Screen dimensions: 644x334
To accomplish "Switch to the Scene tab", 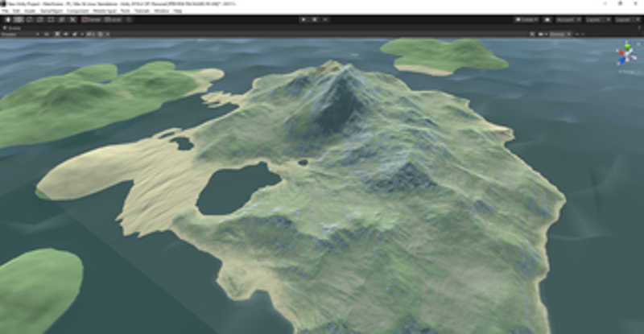I will (x=12, y=28).
